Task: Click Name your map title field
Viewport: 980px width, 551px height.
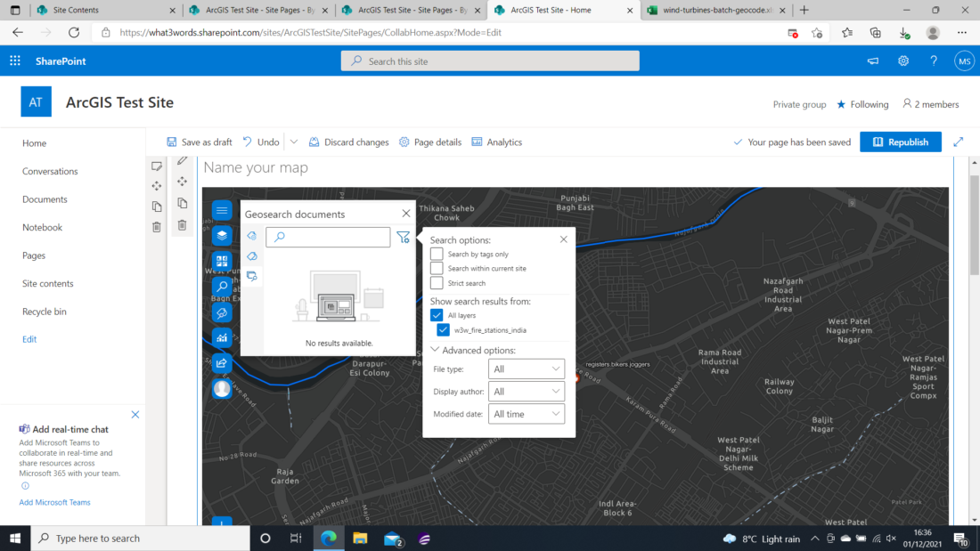Action: point(256,167)
